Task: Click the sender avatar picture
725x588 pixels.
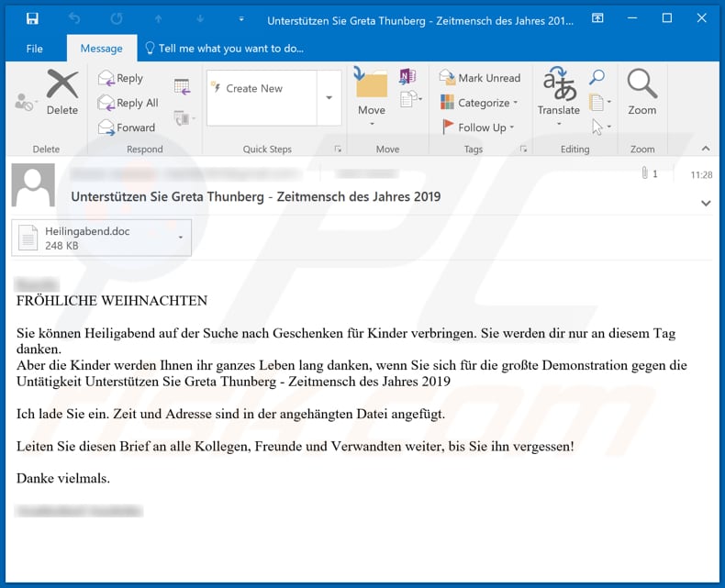Action: coord(33,185)
